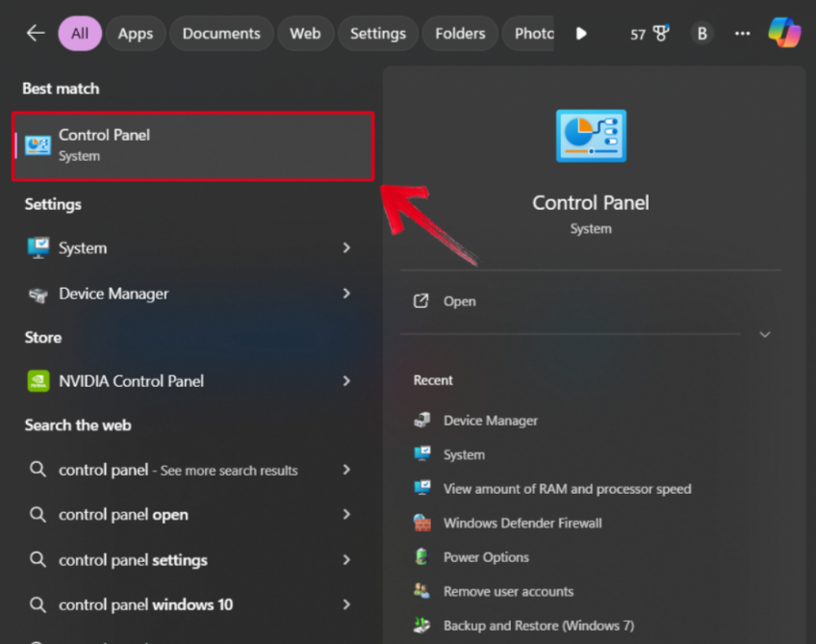
Task: Switch to the Web filter tab
Action: tap(305, 34)
